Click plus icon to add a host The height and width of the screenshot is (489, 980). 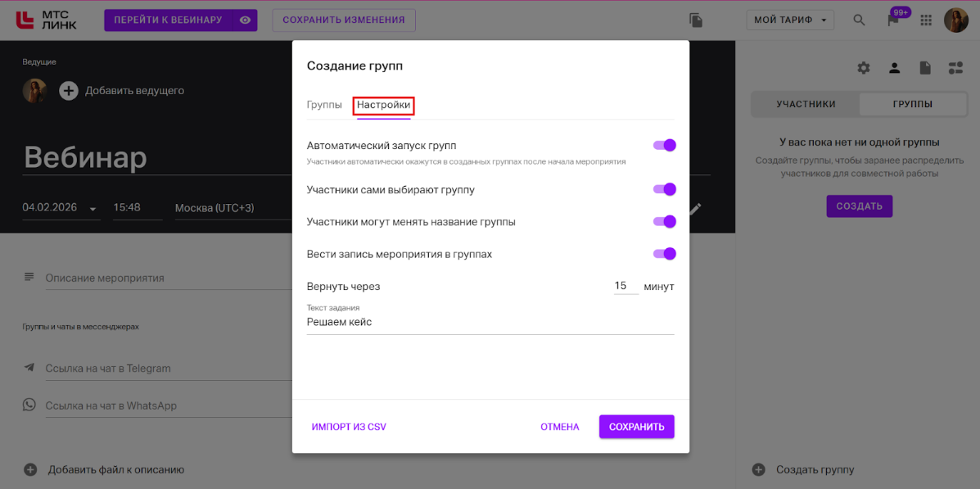click(x=69, y=91)
